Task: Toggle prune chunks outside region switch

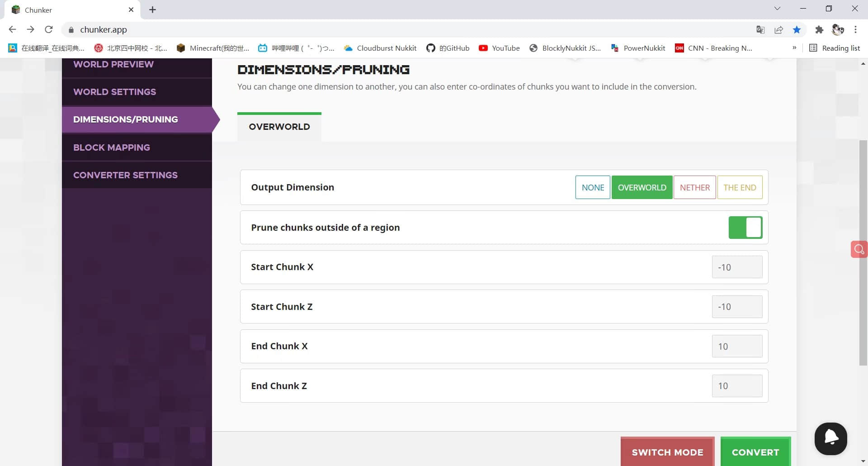Action: 745,228
